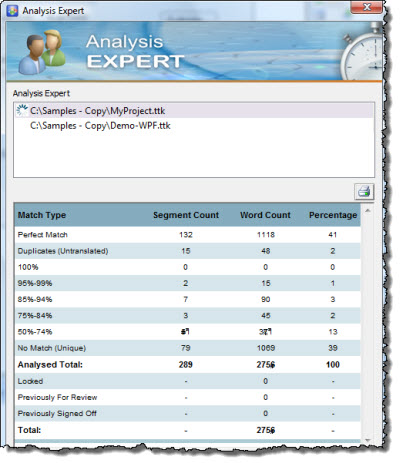Screen dimensions: 400x463
Task: Click the Percentage column header
Action: click(333, 215)
